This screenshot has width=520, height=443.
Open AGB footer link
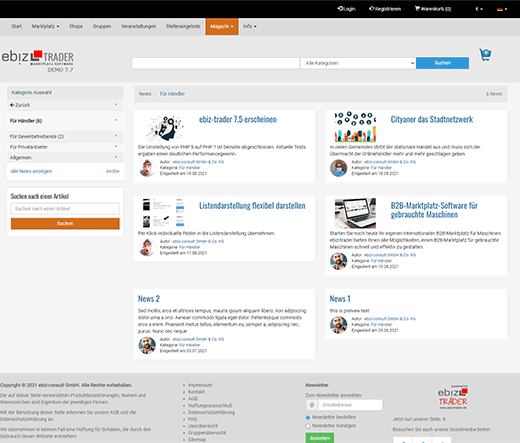tap(193, 399)
